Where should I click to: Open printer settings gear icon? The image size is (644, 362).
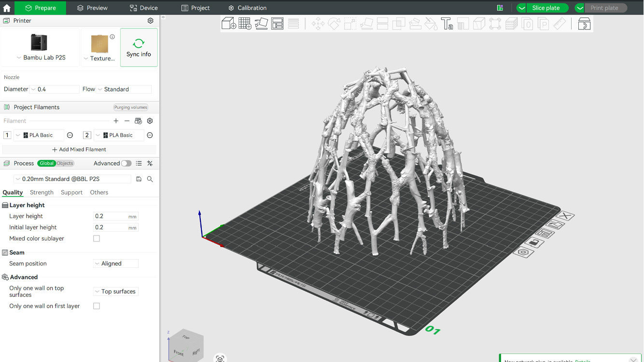pyautogui.click(x=150, y=21)
